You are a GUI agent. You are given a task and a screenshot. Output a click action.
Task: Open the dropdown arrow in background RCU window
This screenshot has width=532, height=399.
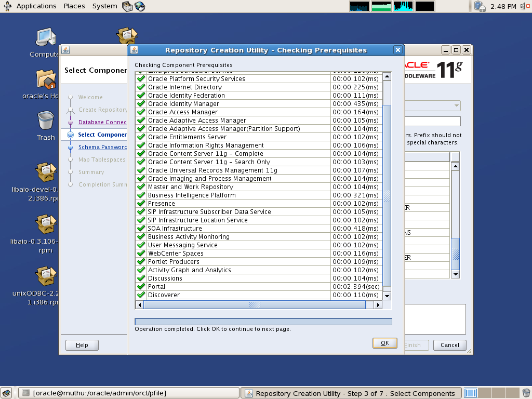[x=456, y=105]
